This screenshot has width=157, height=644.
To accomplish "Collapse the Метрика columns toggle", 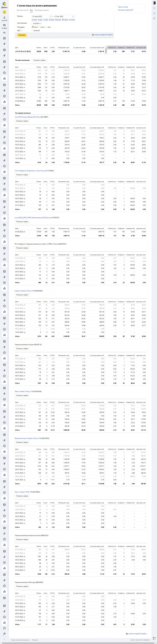I will tap(106, 50).
